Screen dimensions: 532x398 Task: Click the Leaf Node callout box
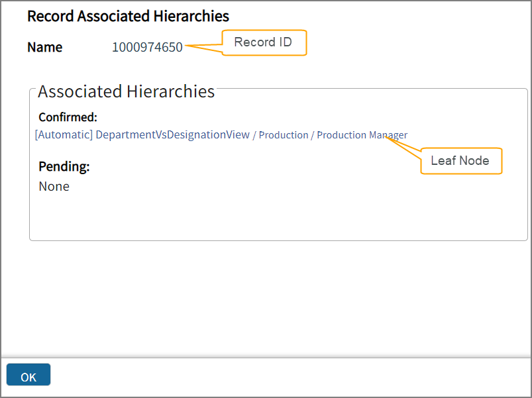[460, 161]
